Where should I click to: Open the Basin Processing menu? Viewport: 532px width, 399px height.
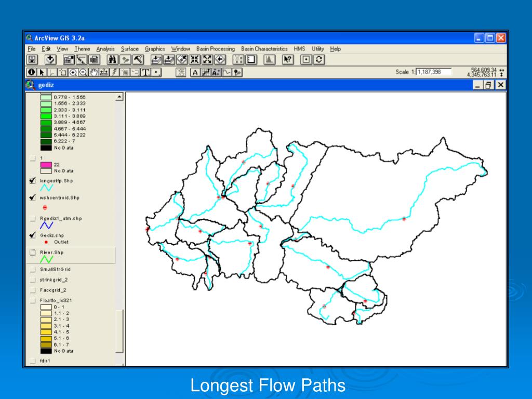216,49
